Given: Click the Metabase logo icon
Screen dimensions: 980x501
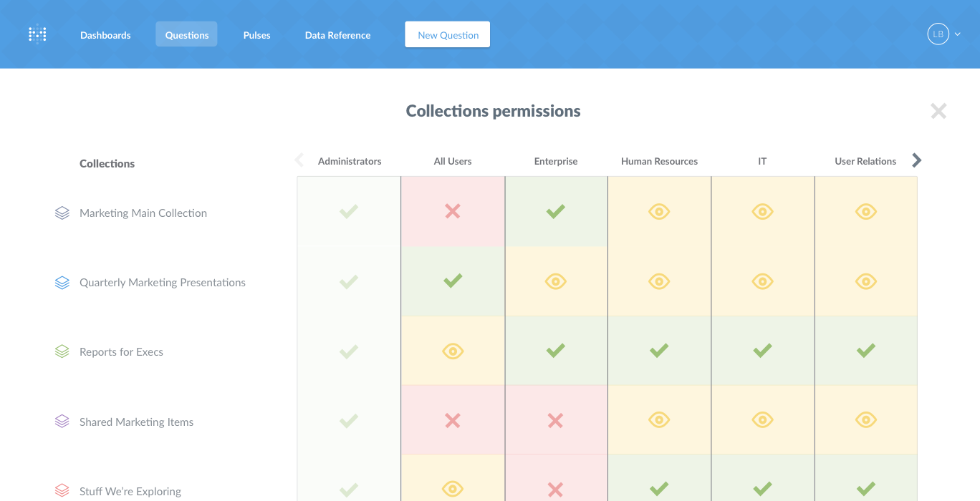Looking at the screenshot, I should pyautogui.click(x=37, y=34).
